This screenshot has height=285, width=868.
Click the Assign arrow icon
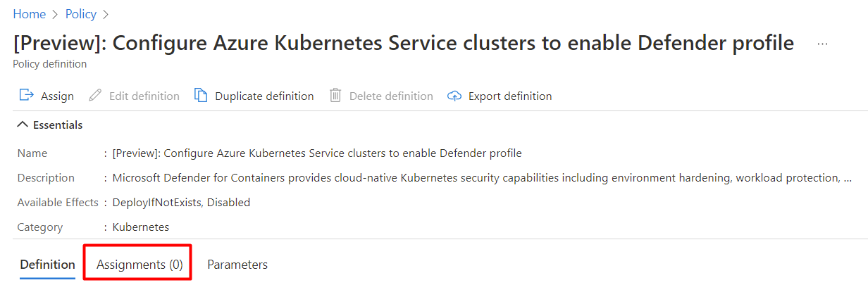(27, 96)
